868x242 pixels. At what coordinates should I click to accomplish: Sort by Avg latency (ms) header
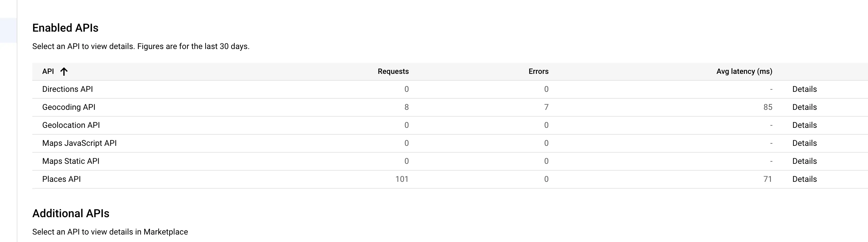744,71
